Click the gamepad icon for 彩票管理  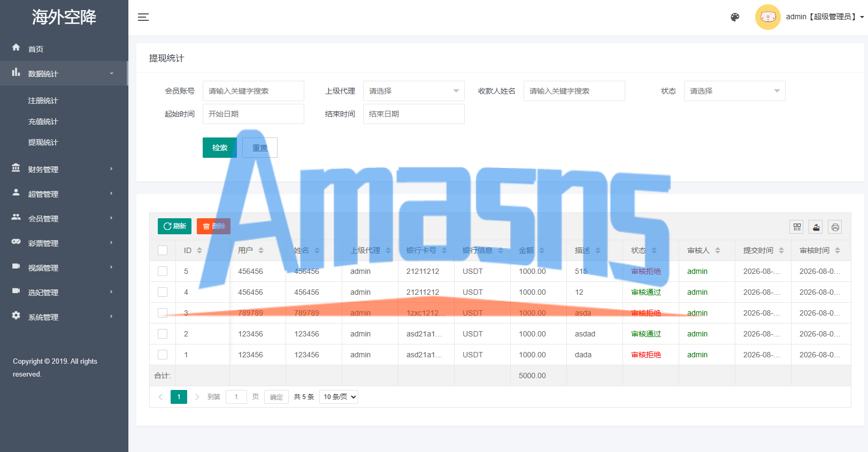coord(16,241)
